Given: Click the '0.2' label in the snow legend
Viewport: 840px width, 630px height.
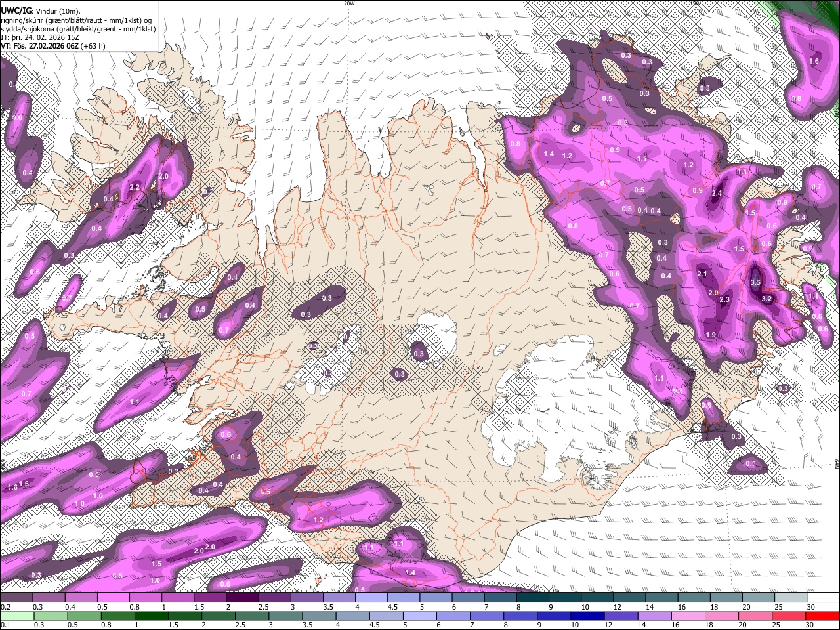Looking at the screenshot, I should click(x=7, y=607).
